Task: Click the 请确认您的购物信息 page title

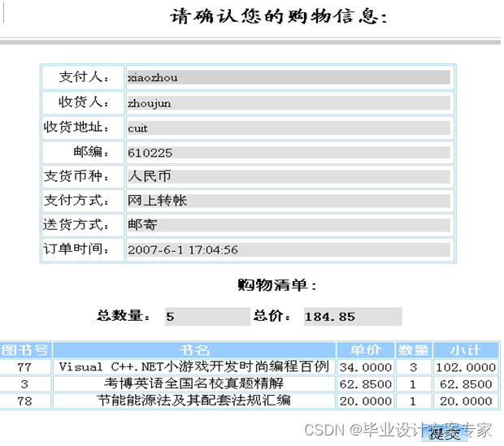Action: pyautogui.click(x=278, y=17)
